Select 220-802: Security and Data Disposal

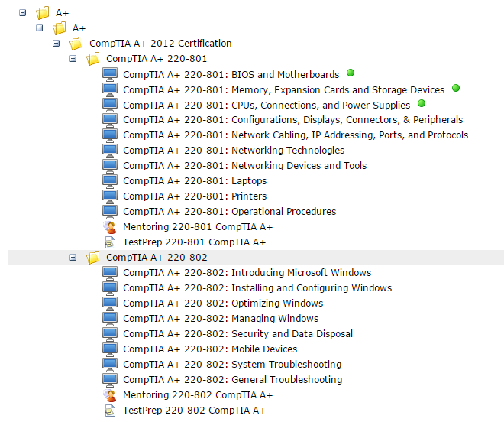click(x=237, y=334)
